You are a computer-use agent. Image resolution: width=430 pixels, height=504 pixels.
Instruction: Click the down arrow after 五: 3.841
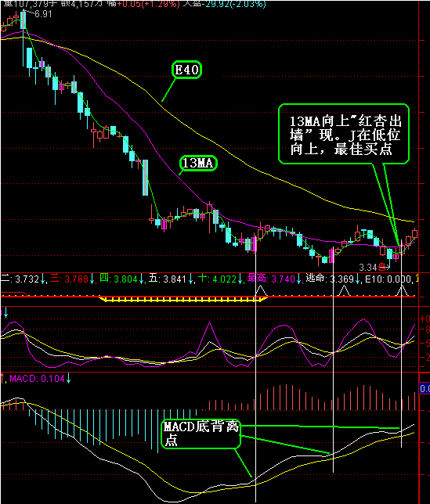(190, 279)
